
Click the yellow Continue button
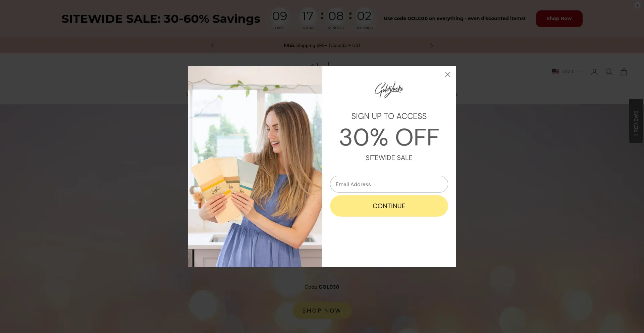[389, 206]
